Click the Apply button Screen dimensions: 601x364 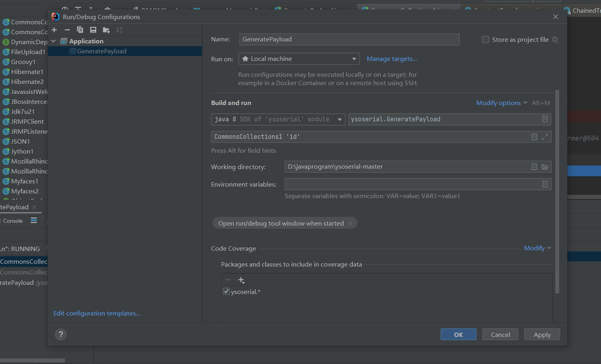542,335
